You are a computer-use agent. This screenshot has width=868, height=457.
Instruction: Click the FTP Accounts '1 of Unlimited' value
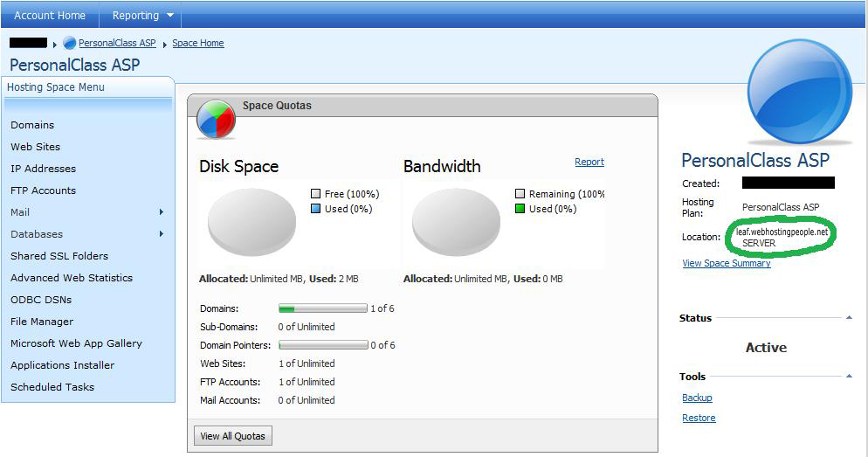(307, 382)
